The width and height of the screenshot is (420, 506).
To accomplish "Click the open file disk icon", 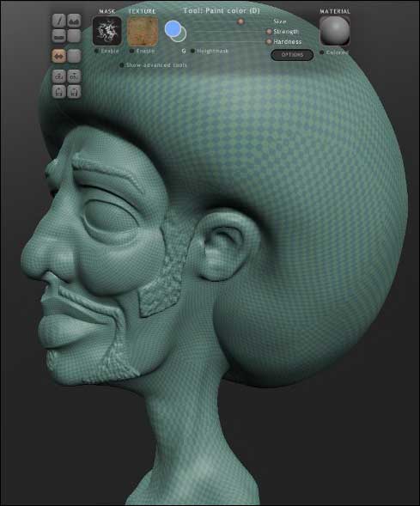I will click(58, 92).
